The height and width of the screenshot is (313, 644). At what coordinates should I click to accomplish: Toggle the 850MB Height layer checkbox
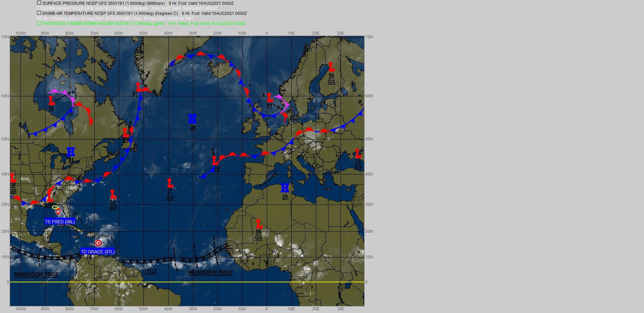point(39,8)
